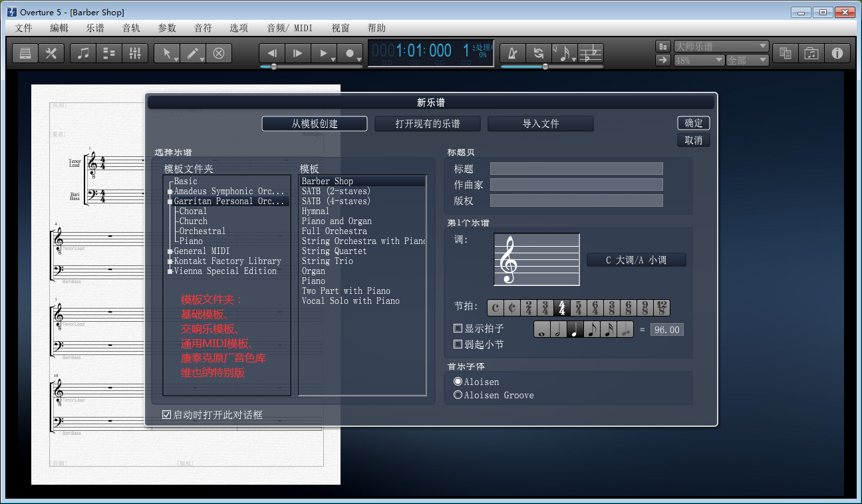Click the music note toolbar icon
Screen dimensions: 862x504
[x=83, y=53]
